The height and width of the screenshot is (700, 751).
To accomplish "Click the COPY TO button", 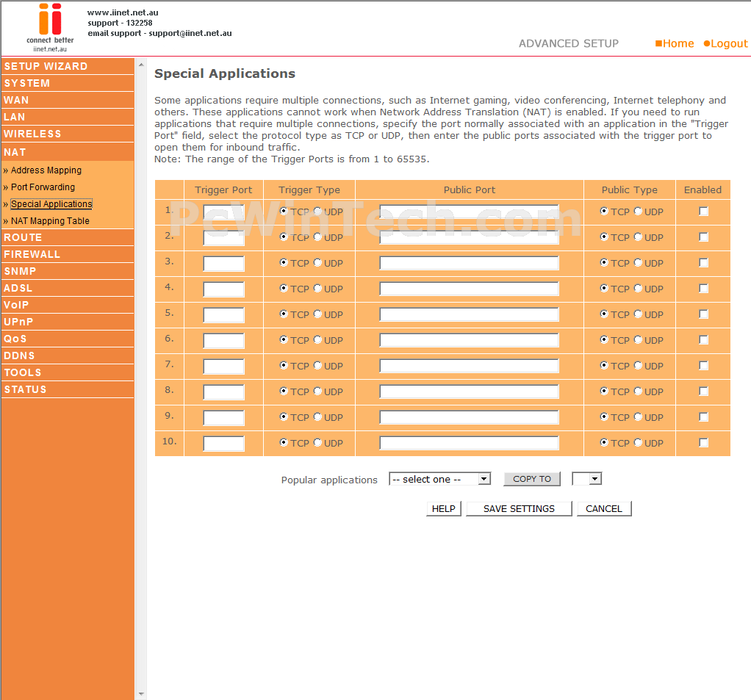I will [x=531, y=479].
